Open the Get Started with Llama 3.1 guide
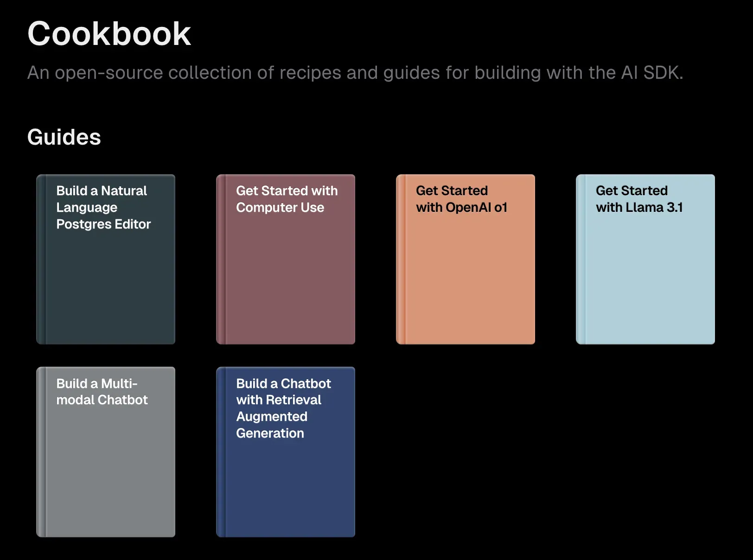 coord(645,259)
